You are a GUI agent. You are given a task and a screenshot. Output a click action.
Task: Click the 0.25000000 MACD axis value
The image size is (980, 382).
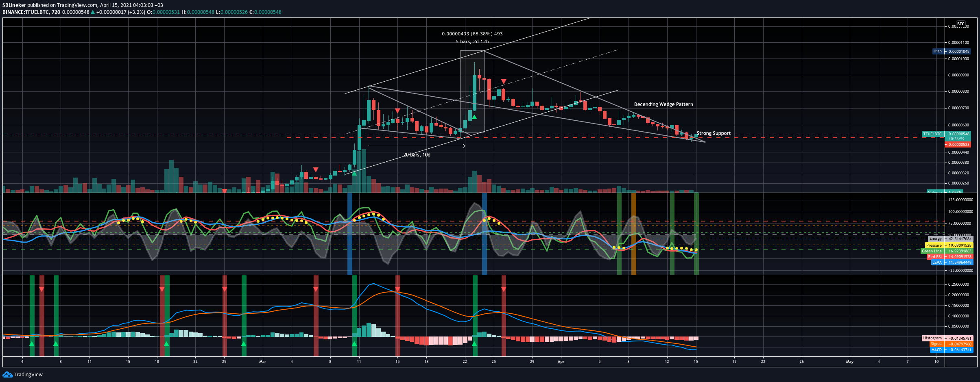tap(959, 284)
